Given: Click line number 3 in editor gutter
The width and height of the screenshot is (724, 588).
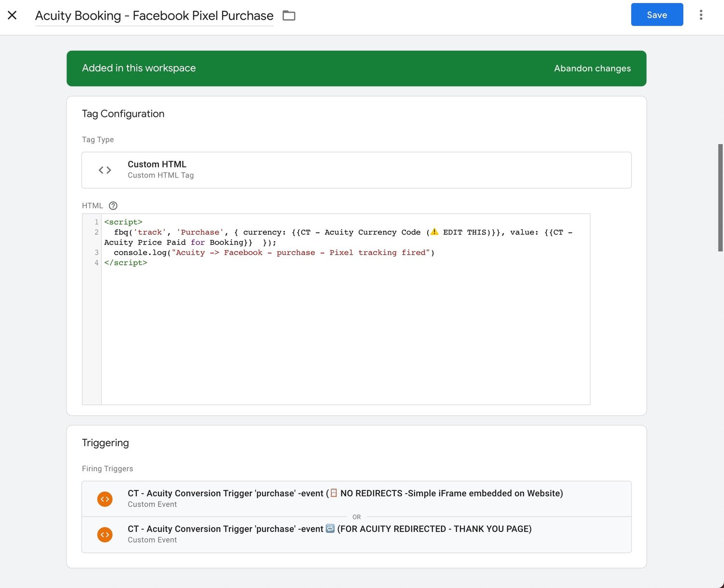Looking at the screenshot, I should (x=97, y=252).
